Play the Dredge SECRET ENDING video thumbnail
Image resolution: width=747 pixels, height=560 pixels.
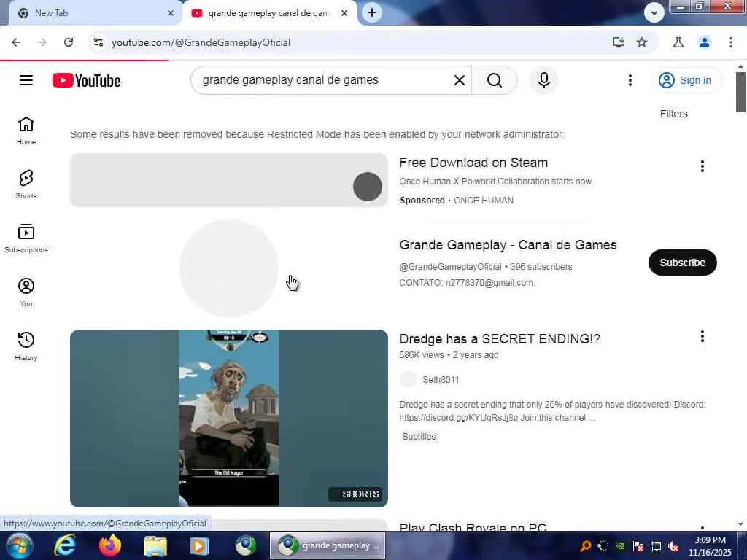[x=229, y=418]
